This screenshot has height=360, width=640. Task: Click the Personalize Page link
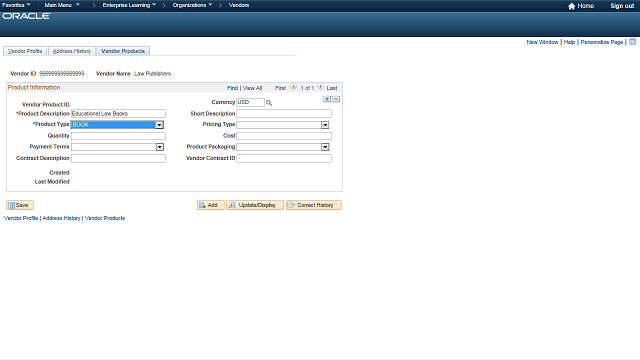point(602,42)
